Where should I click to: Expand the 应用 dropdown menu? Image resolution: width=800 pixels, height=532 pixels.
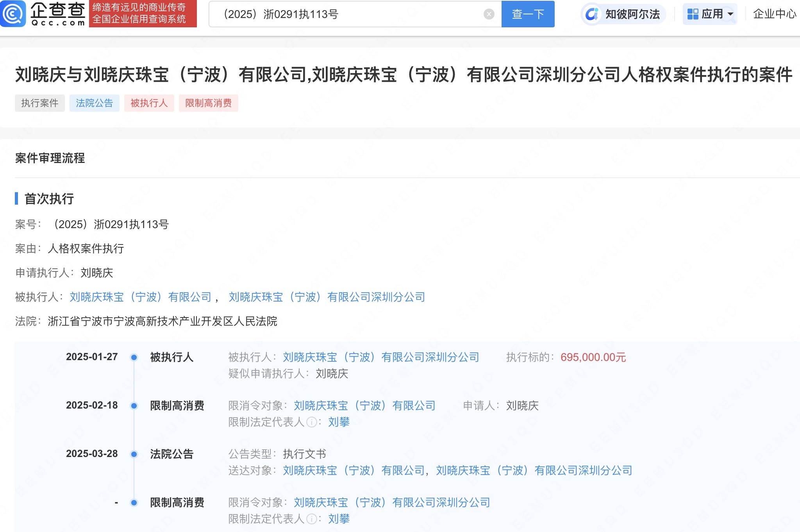(x=730, y=14)
